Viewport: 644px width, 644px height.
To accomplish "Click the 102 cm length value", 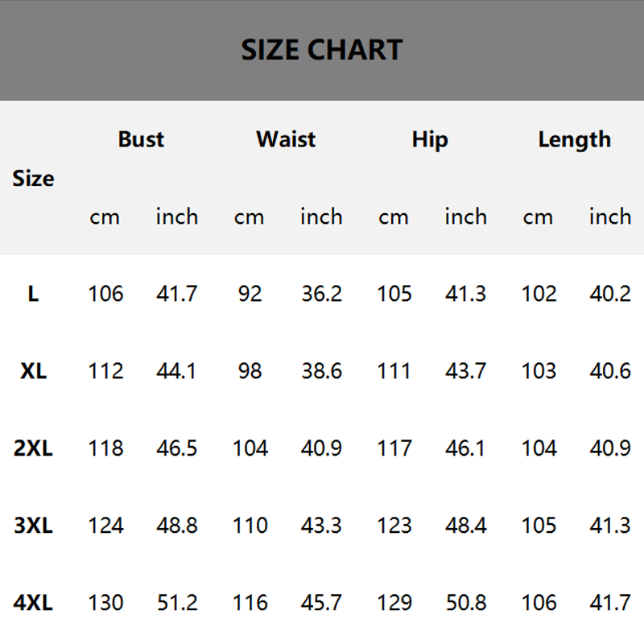I will point(539,294).
